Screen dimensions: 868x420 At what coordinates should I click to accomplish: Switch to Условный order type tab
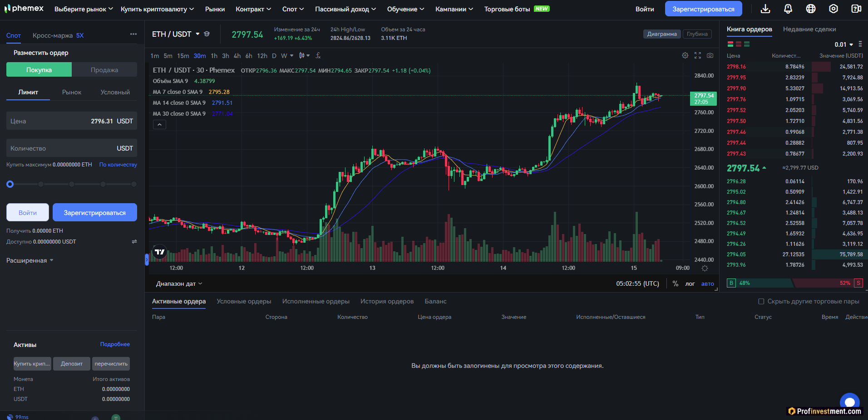pyautogui.click(x=115, y=92)
